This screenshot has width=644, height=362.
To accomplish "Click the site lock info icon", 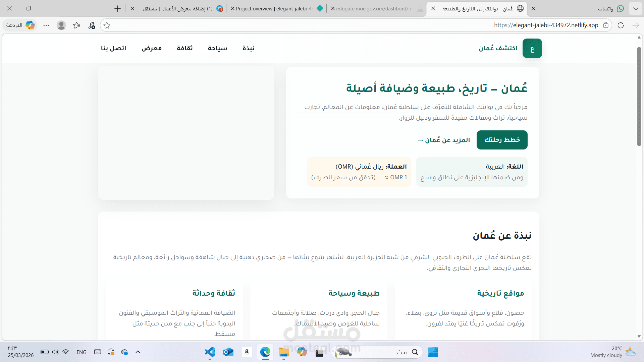I will click(x=606, y=25).
